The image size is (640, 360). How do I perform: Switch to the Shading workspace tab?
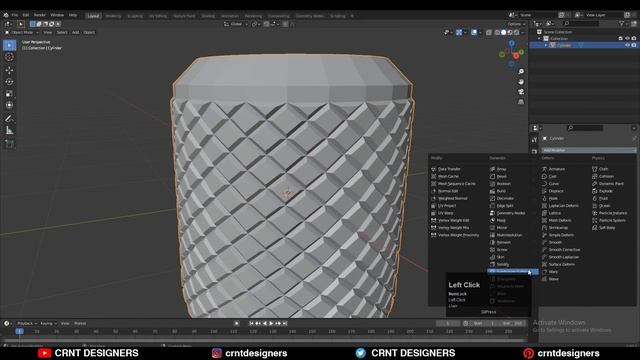[x=208, y=16]
